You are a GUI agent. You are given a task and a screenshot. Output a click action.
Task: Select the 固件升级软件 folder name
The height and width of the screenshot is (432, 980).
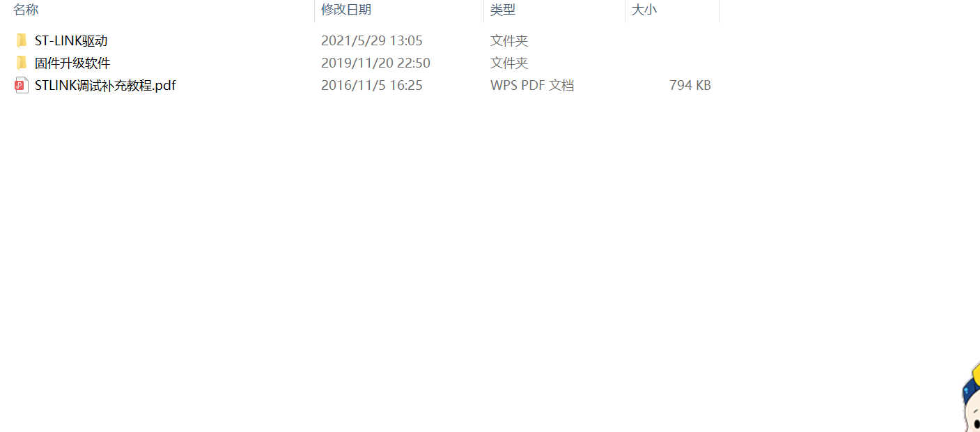pos(72,63)
